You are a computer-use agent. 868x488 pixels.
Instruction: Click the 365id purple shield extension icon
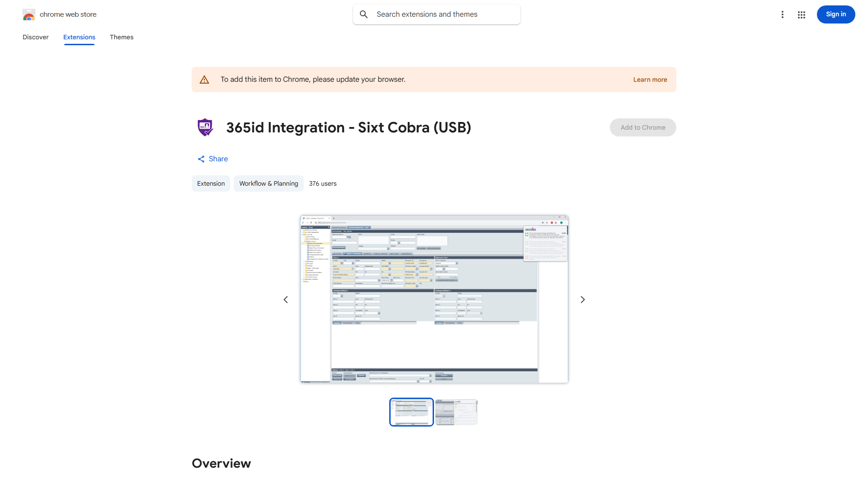coord(205,127)
